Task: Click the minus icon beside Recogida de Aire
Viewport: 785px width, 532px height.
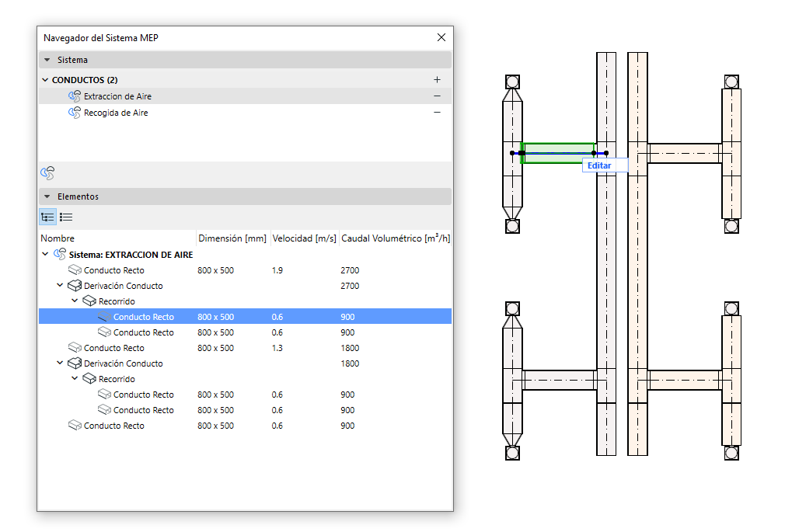Action: (x=437, y=113)
